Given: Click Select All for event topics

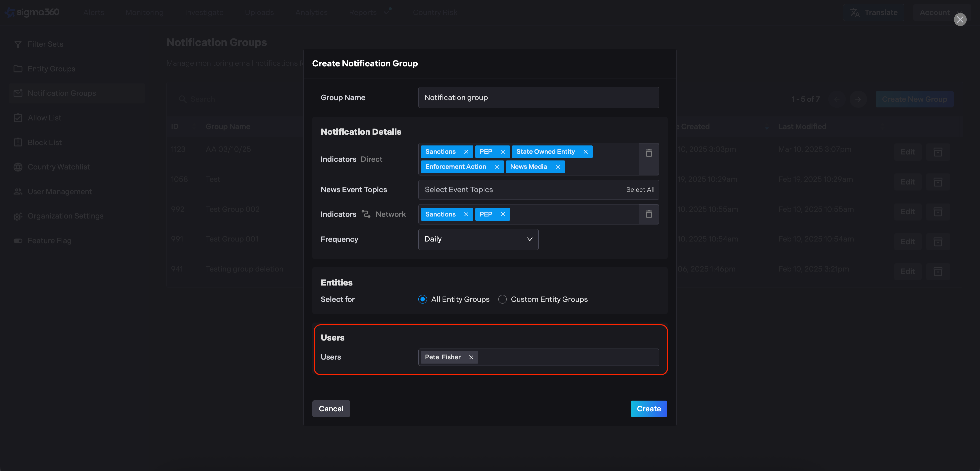Looking at the screenshot, I should 640,189.
